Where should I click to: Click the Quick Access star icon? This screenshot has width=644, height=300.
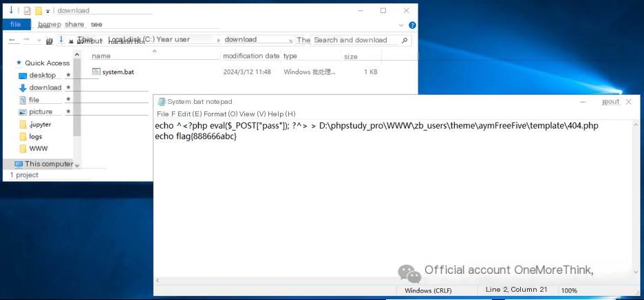pos(19,63)
